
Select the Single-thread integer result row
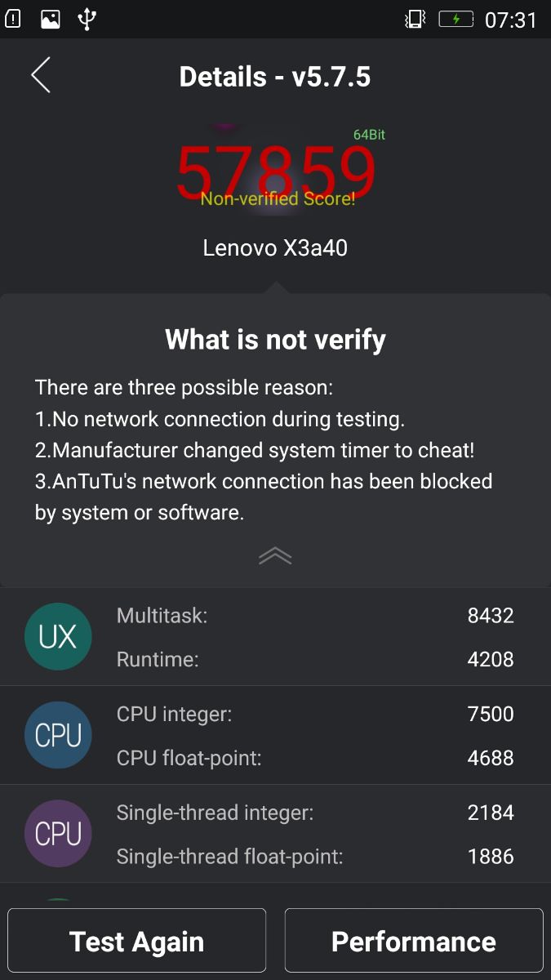pos(315,813)
